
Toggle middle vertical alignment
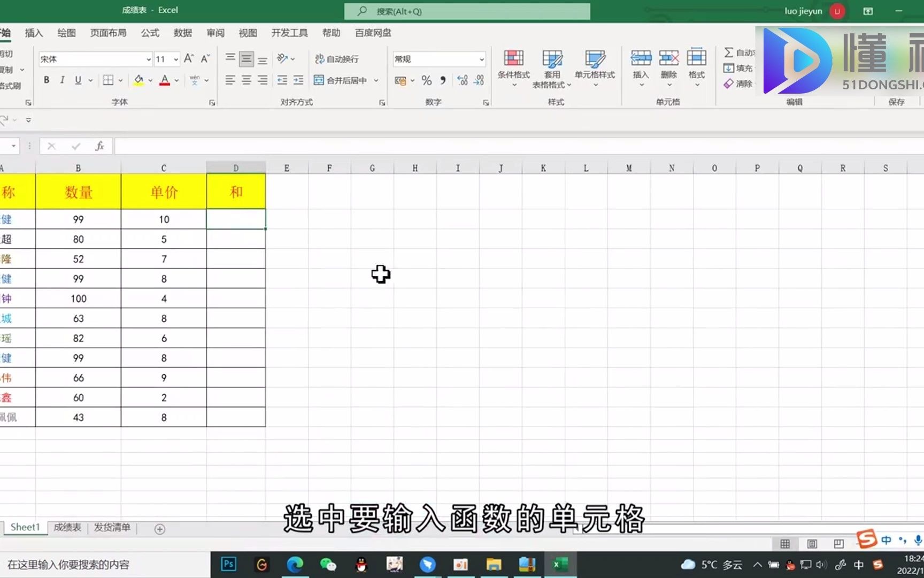[246, 58]
